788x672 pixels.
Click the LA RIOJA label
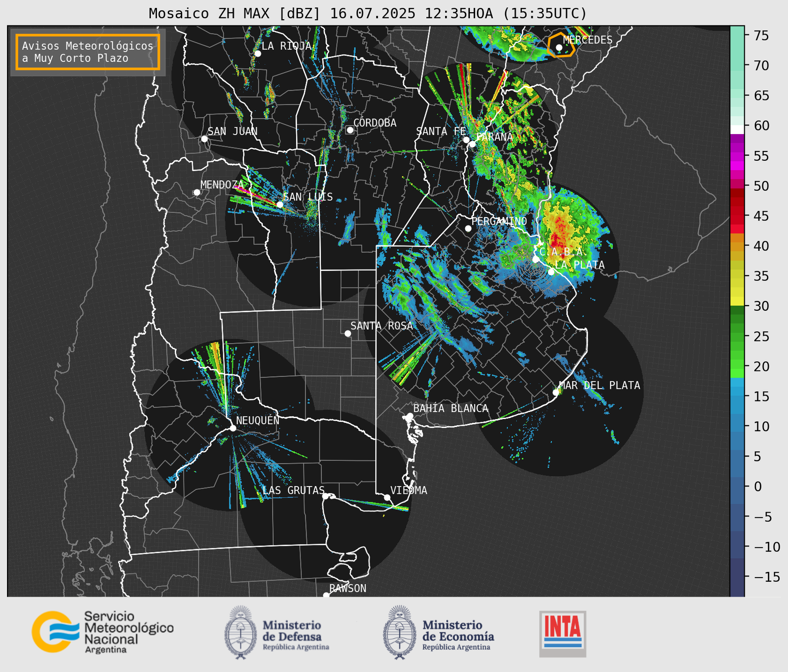pyautogui.click(x=286, y=46)
